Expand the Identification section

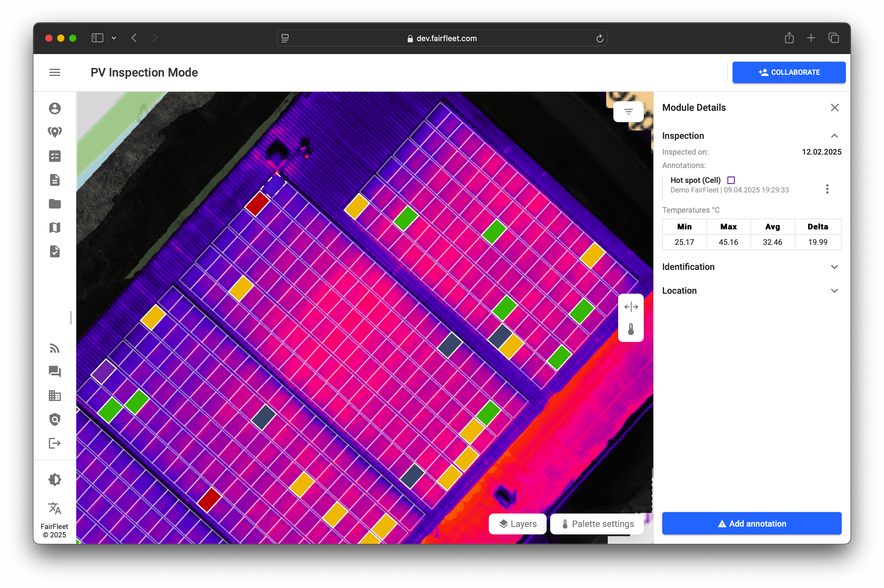click(x=834, y=267)
